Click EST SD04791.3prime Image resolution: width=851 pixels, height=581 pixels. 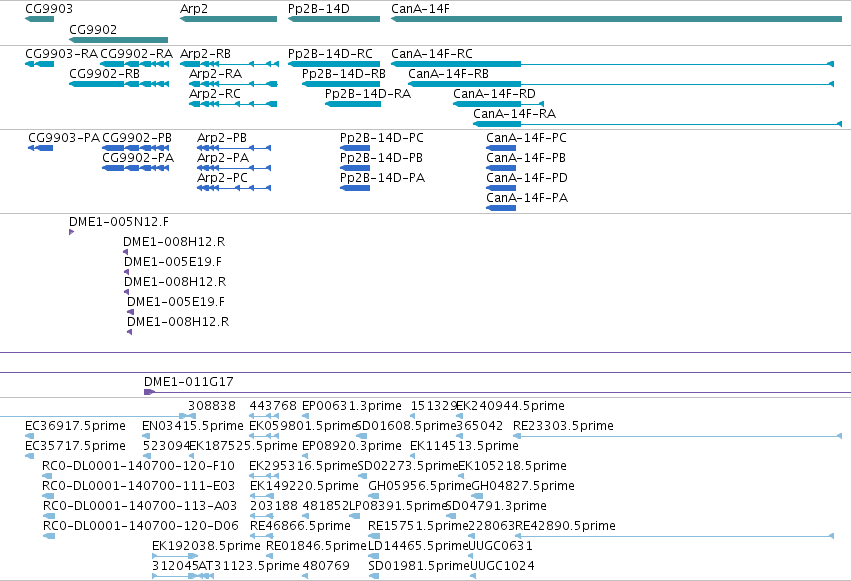(x=450, y=516)
